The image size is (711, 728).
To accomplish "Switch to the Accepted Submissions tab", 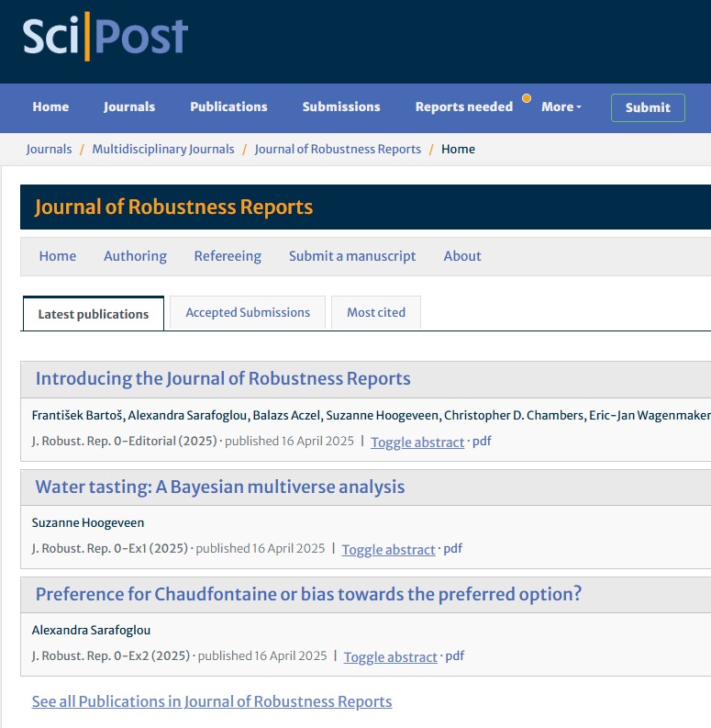I will [248, 312].
